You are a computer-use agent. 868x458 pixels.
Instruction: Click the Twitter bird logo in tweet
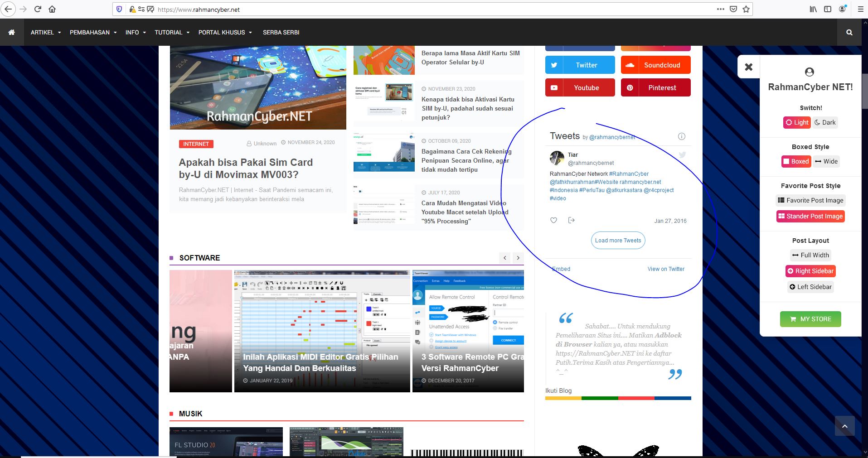coord(682,155)
